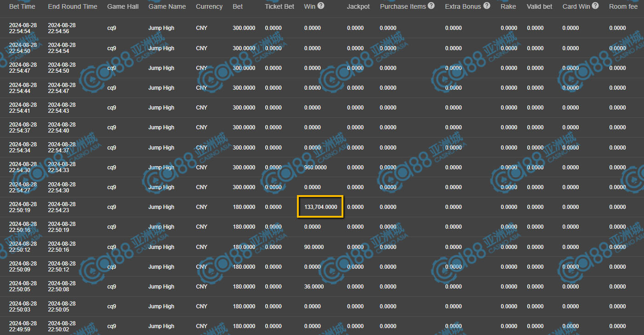Click End Round Time cell 22:50:08
Viewport: 644px width, 335px height.
62,286
